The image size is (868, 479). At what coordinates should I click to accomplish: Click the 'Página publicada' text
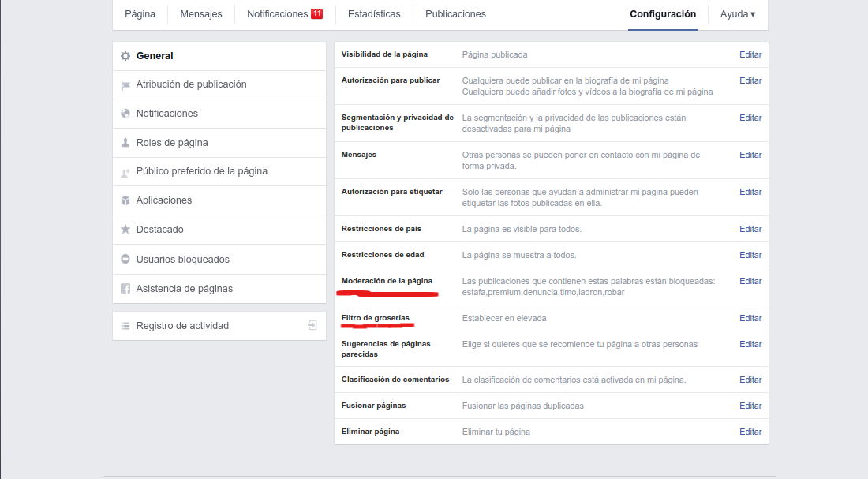(x=495, y=54)
